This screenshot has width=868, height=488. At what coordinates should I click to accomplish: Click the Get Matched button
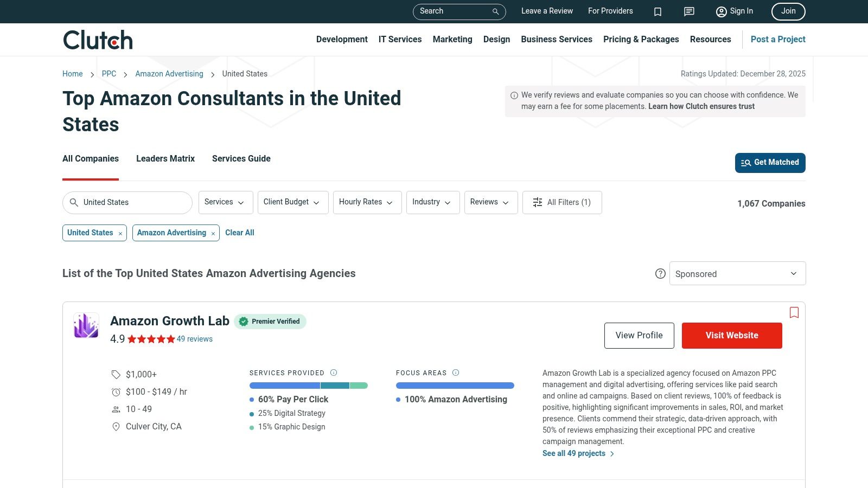[770, 163]
